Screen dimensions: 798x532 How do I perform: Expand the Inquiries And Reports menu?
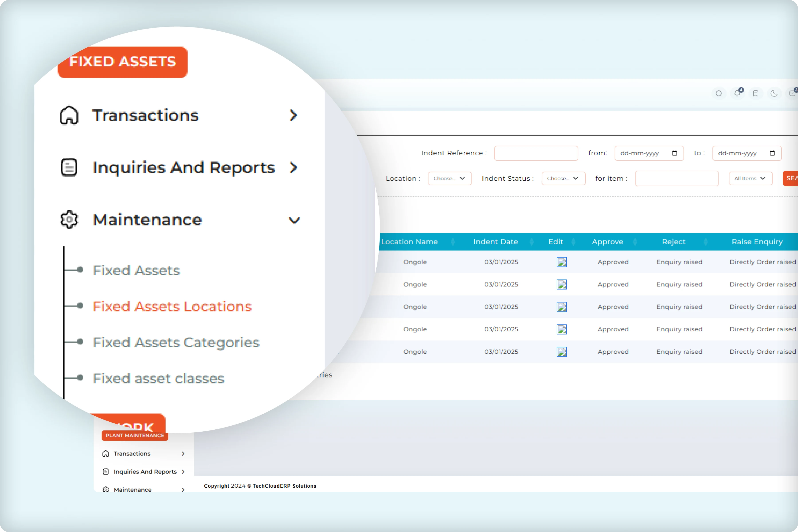293,167
